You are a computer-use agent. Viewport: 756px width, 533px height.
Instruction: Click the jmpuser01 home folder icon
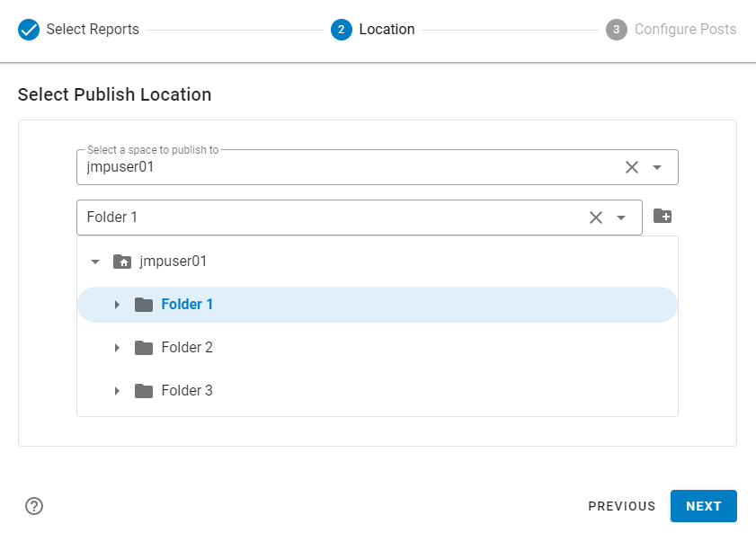coord(122,262)
